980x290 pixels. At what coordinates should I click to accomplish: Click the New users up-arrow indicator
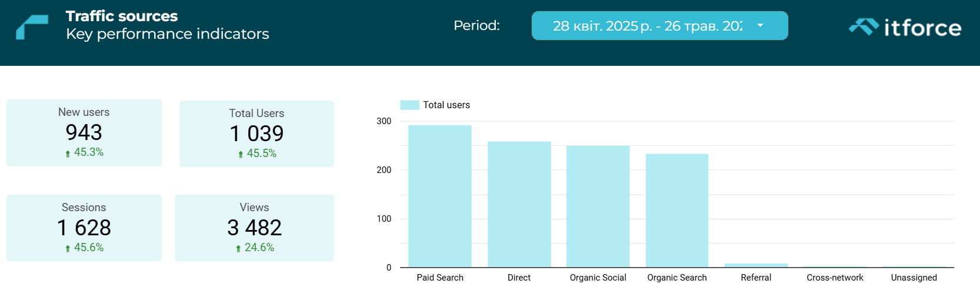tap(68, 154)
